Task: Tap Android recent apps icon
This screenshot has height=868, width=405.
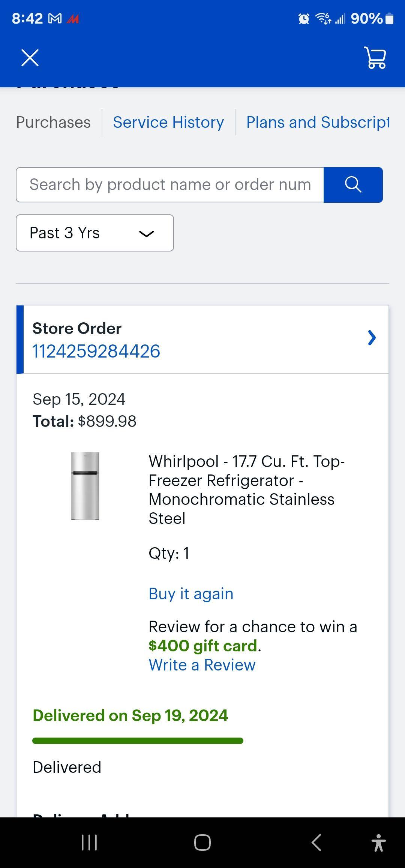Action: click(x=89, y=843)
